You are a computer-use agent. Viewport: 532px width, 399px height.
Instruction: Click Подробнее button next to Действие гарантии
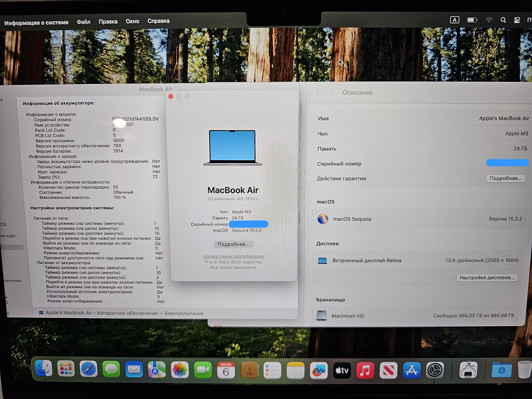click(x=506, y=178)
